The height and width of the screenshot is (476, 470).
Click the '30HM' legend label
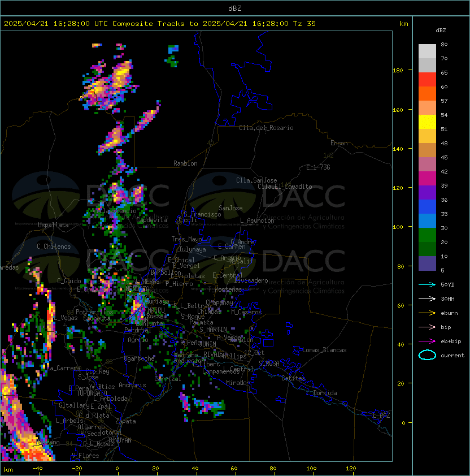(x=447, y=298)
